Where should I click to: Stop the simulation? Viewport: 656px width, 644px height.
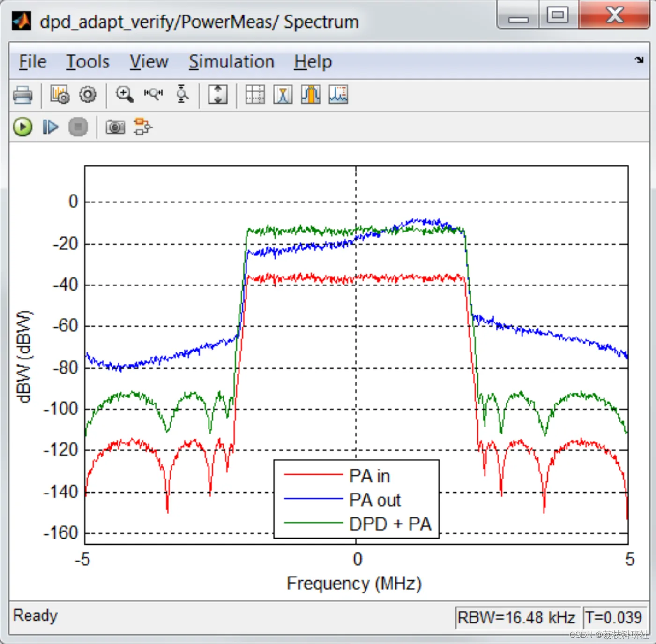[x=78, y=127]
